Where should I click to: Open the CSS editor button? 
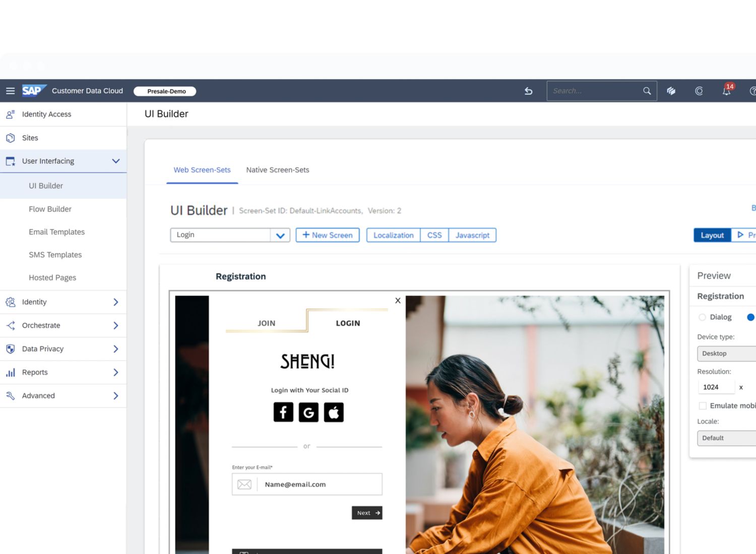pyautogui.click(x=434, y=235)
